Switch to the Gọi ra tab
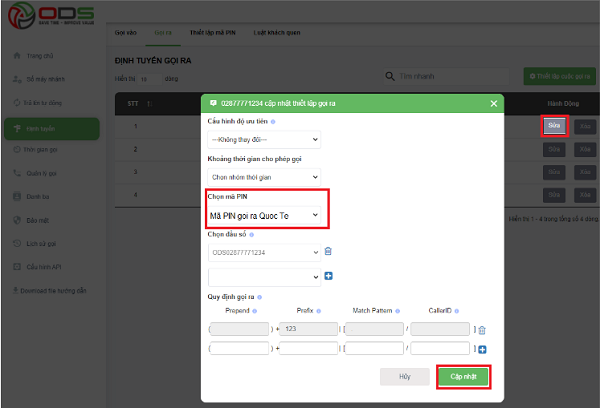 163,33
